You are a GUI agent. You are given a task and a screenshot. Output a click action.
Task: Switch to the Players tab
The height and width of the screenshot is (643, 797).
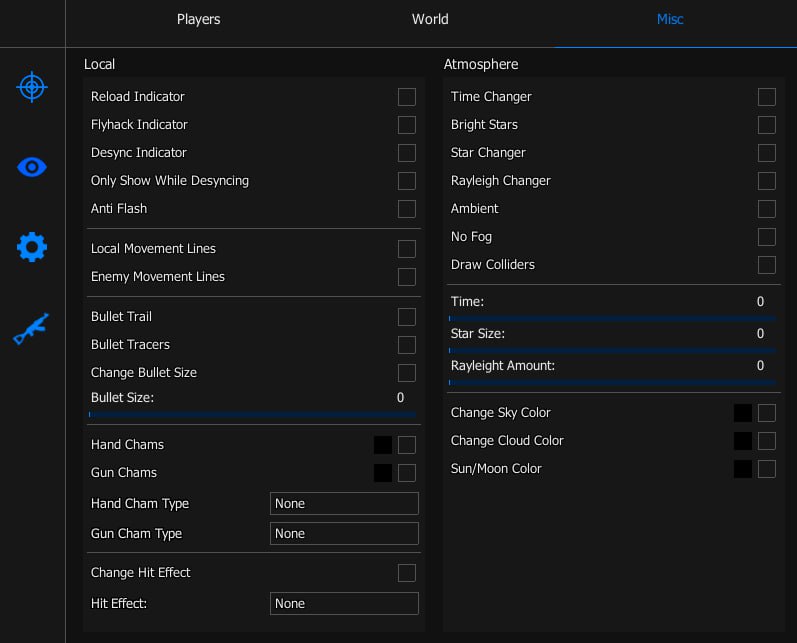[198, 19]
